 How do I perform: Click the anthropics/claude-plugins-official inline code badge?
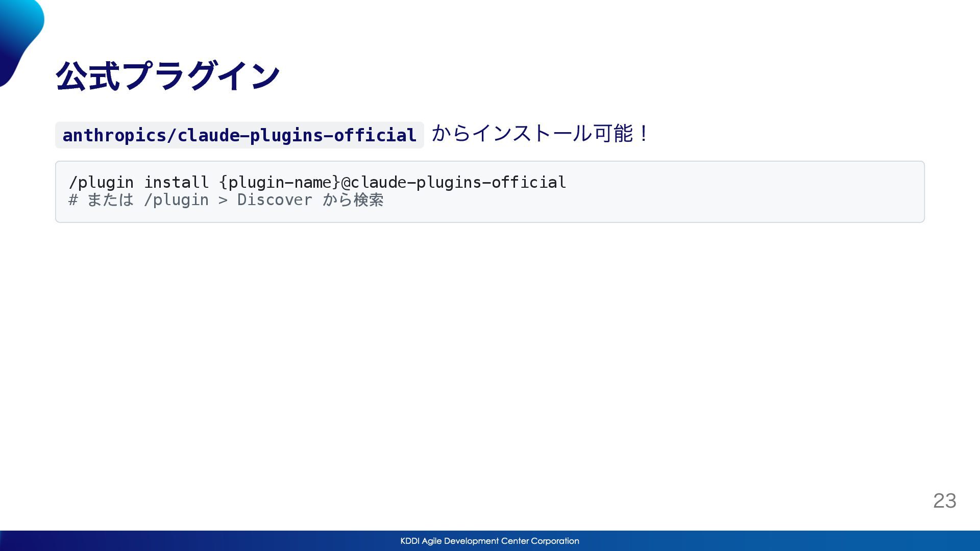(239, 135)
